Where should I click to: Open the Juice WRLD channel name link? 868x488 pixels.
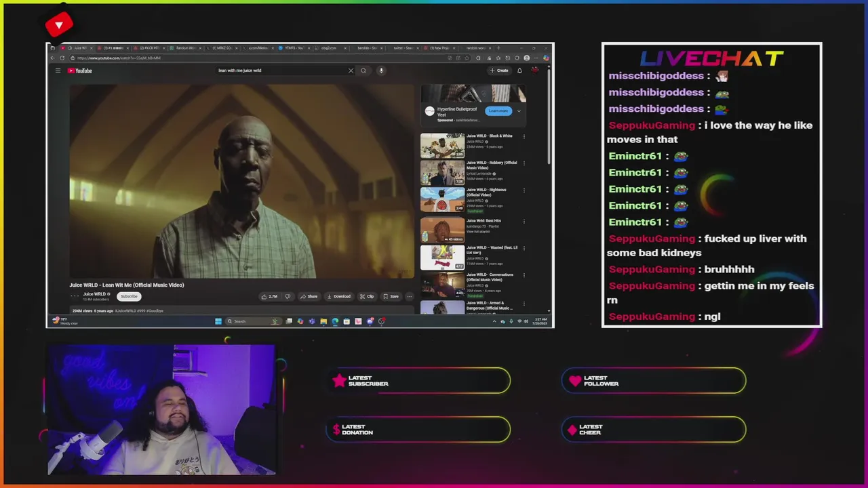pos(94,294)
